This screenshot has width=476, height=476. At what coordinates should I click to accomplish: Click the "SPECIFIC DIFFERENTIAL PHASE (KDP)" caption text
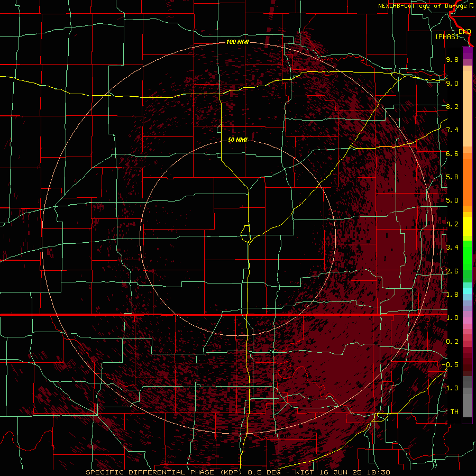tap(165, 472)
